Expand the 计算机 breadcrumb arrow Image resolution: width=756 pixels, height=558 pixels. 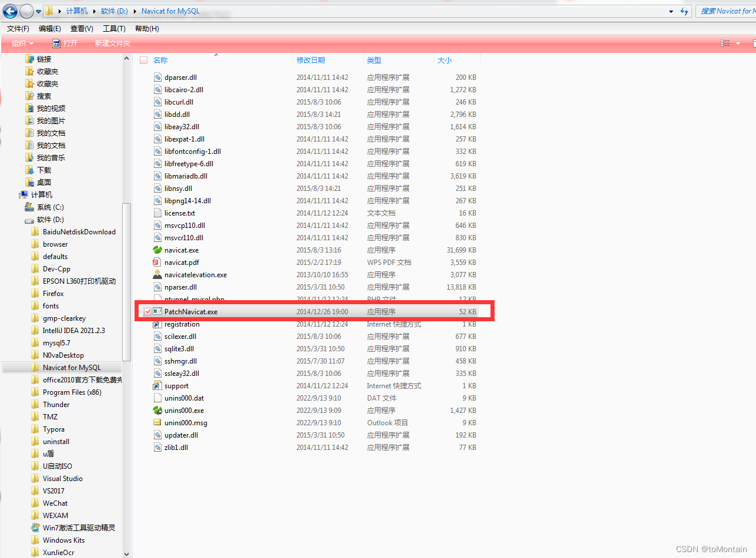click(x=95, y=11)
